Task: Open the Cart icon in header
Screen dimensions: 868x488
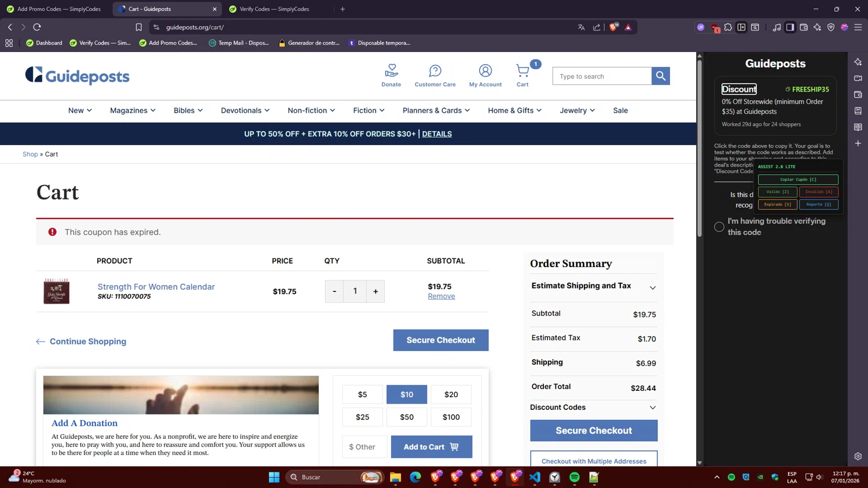Action: tap(523, 71)
